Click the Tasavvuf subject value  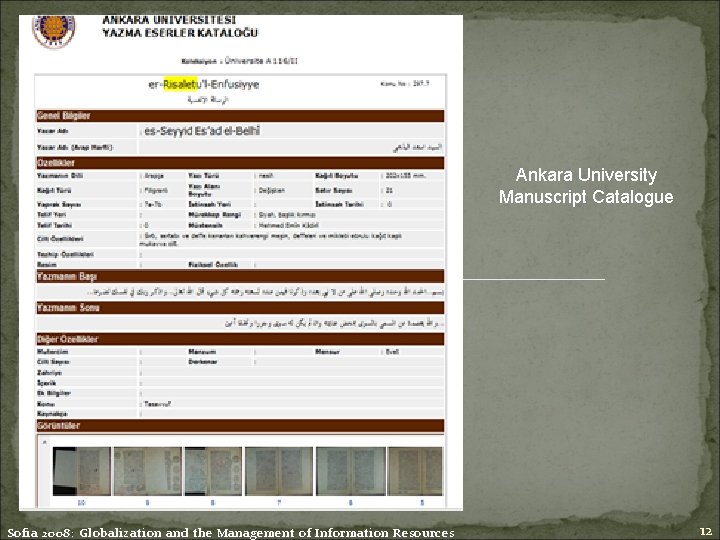click(x=157, y=404)
